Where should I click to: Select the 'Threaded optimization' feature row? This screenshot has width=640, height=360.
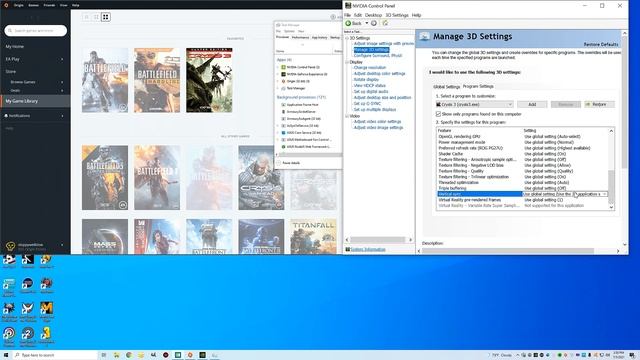click(x=522, y=182)
